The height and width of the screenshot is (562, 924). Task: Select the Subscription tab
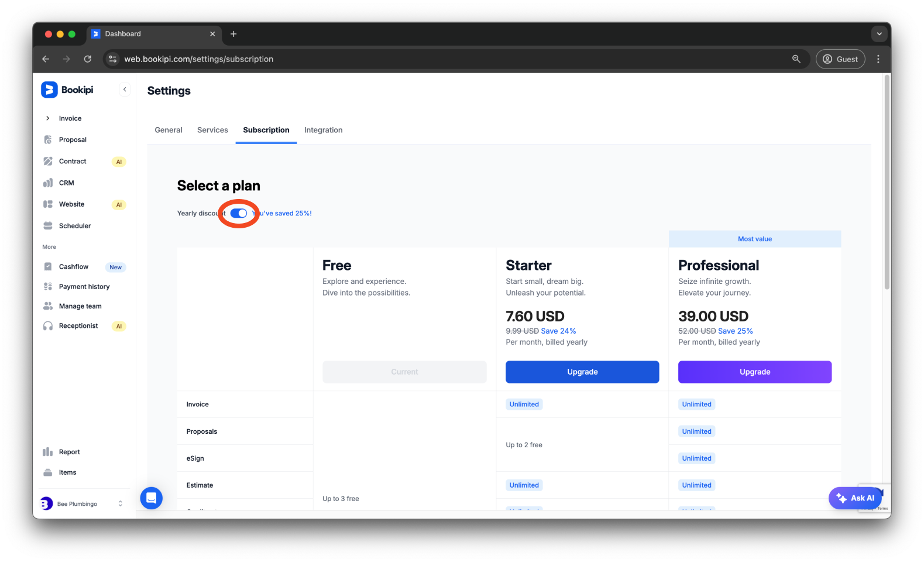tap(266, 130)
